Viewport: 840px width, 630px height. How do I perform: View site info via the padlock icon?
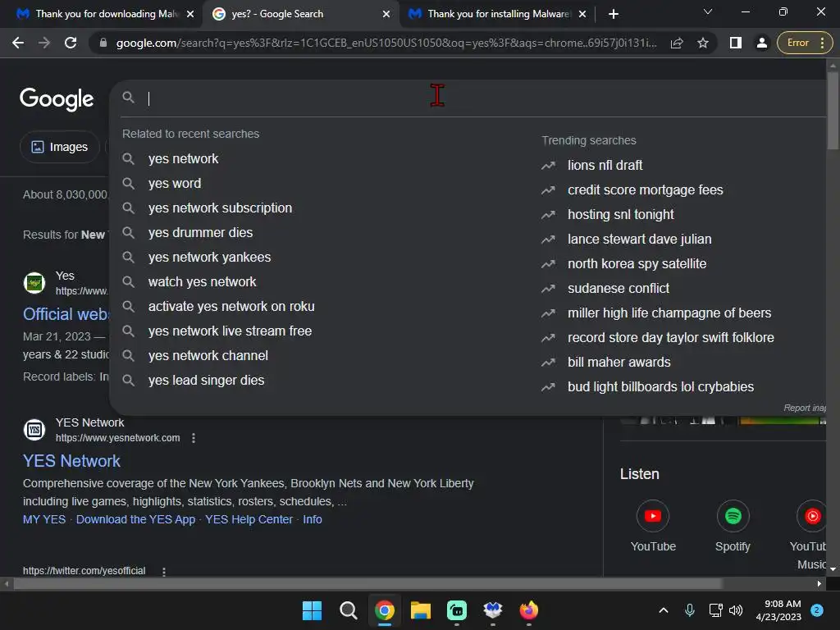[103, 43]
